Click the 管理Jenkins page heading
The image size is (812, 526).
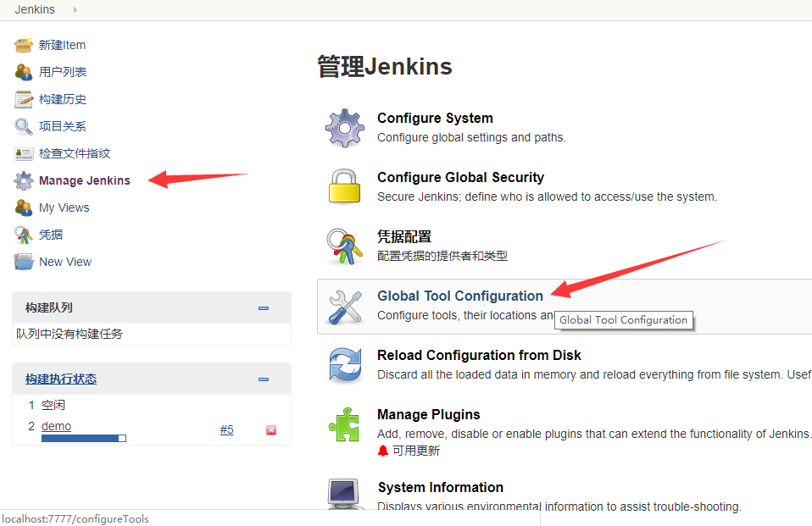click(385, 67)
